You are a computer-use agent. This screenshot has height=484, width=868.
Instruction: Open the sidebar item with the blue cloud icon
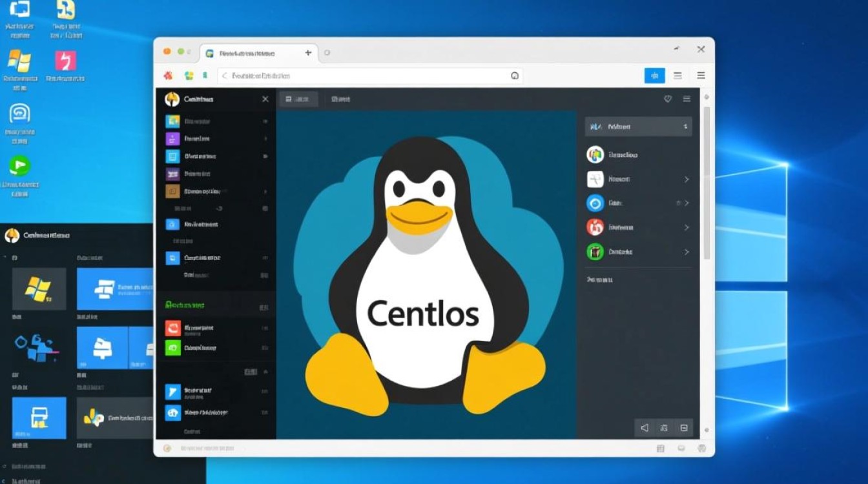172,412
